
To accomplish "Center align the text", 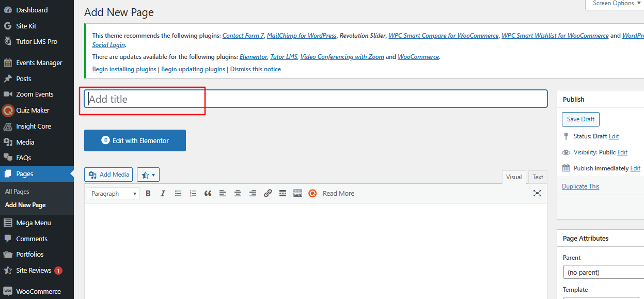I will pos(238,194).
